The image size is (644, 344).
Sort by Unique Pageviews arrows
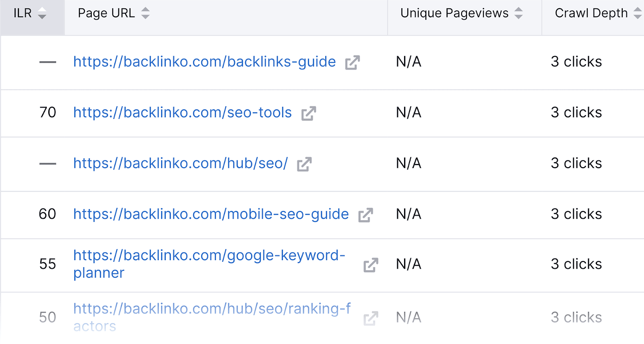click(519, 13)
